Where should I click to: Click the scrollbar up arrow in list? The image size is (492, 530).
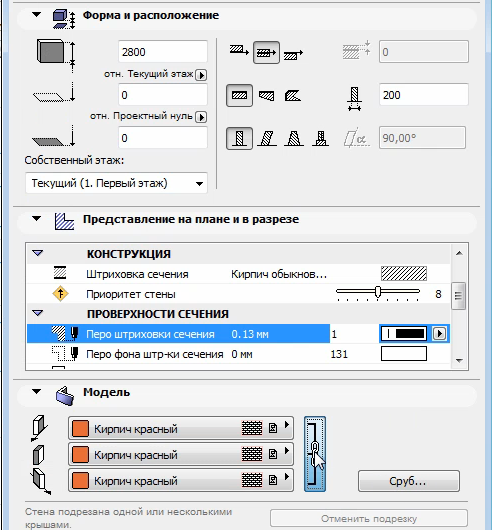pyautogui.click(x=459, y=253)
